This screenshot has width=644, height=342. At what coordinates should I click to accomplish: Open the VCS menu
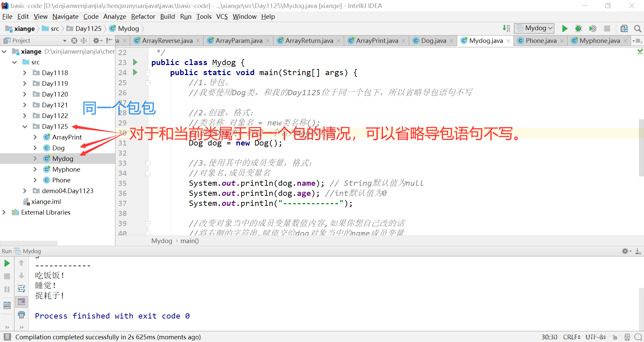coord(222,16)
